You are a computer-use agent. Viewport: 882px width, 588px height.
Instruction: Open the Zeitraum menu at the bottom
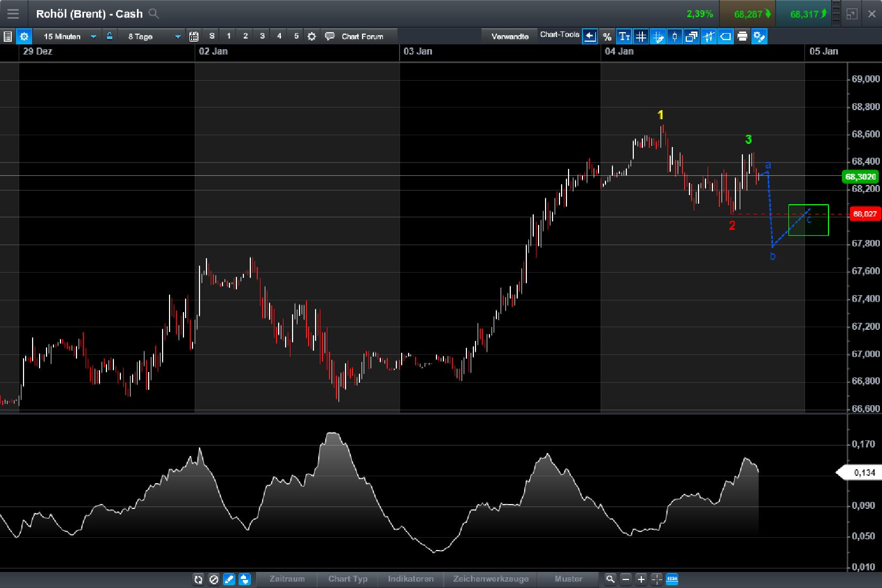pyautogui.click(x=287, y=579)
